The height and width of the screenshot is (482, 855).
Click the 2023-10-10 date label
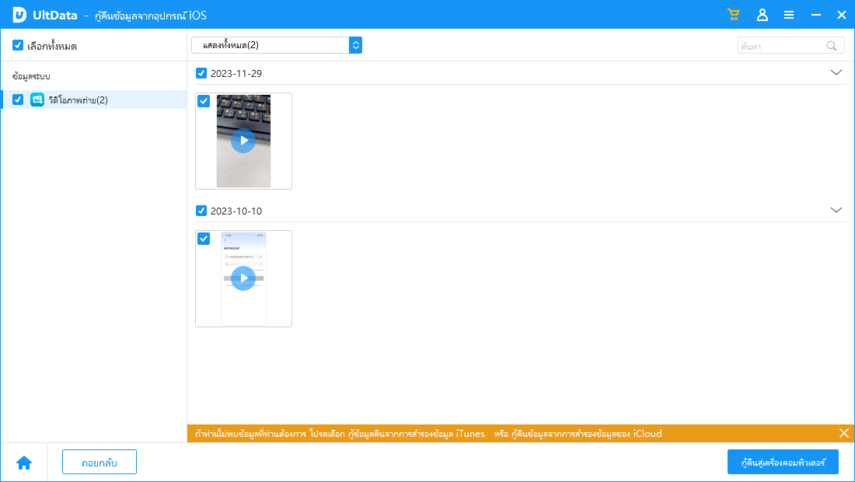tap(236, 211)
